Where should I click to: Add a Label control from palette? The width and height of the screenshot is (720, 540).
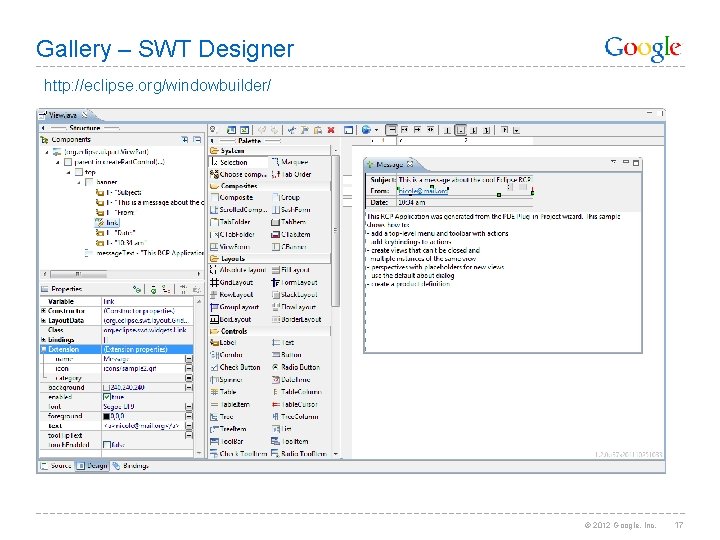(x=223, y=343)
